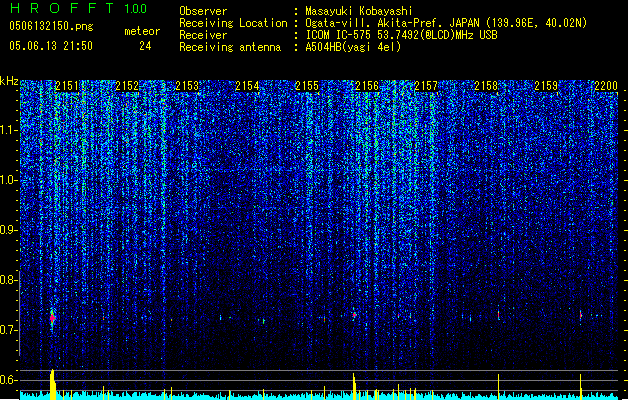Image resolution: width=629 pixels, height=400 pixels.
Task: Click the meteor echo near 2158
Action: (x=499, y=315)
